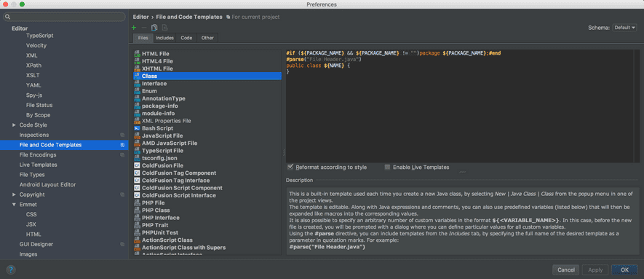
Task: Click in the settings search field
Action: click(64, 17)
